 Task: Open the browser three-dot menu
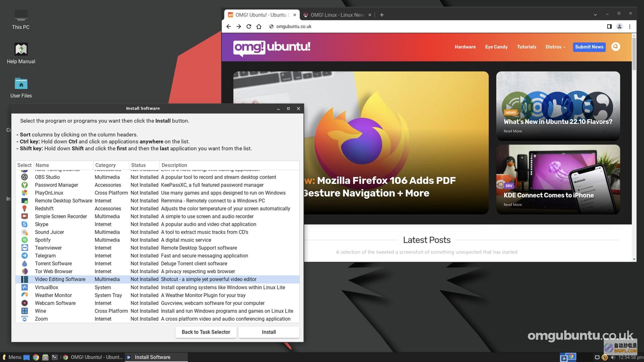630,26
